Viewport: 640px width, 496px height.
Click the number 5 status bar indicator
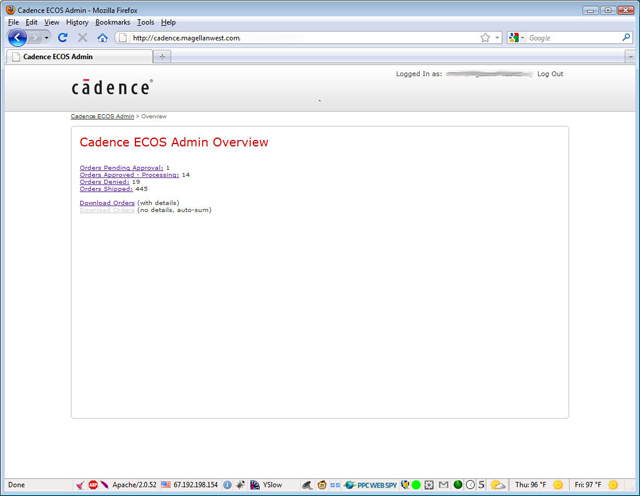pos(482,485)
